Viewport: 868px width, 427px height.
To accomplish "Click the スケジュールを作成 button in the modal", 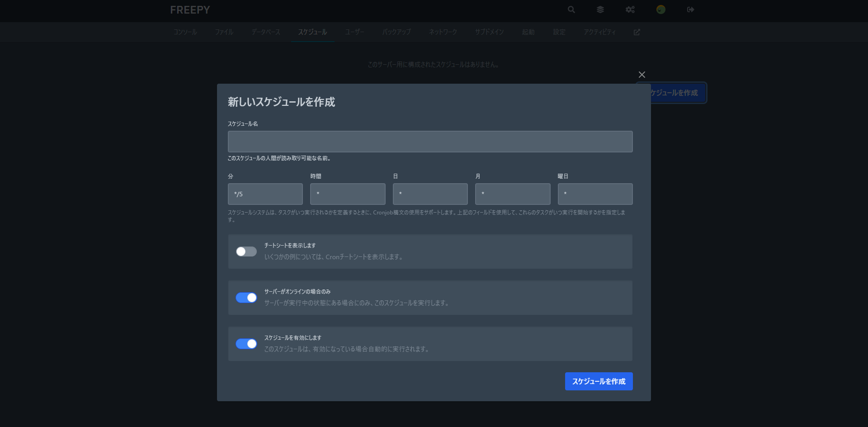I will point(599,381).
